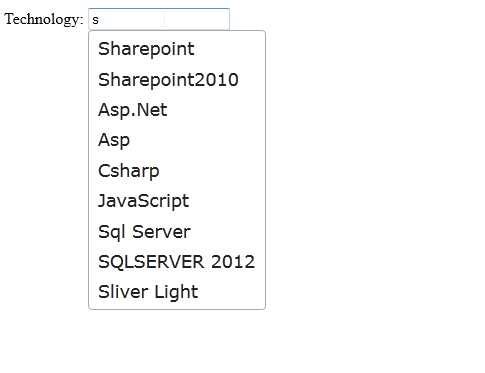Pick Sql Server from the list

click(x=177, y=231)
